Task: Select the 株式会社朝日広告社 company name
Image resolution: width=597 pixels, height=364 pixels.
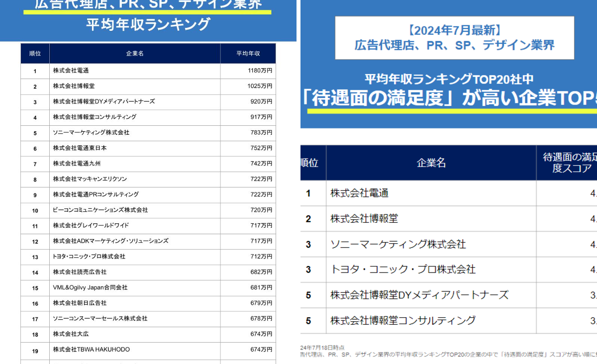Action: pyautogui.click(x=80, y=303)
